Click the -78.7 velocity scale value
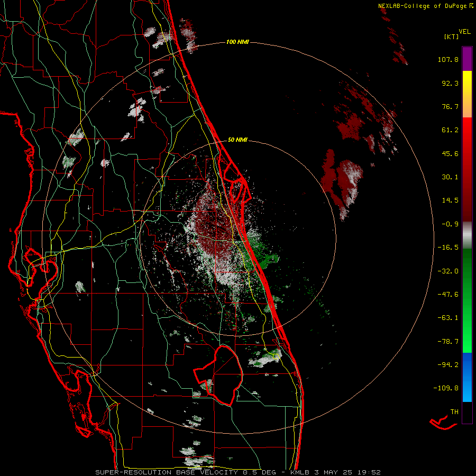The image size is (476, 476). tap(448, 342)
